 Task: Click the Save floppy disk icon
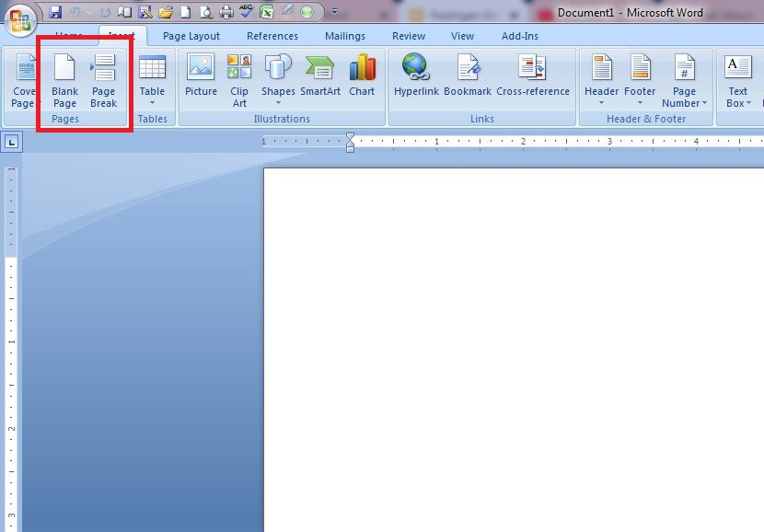point(55,12)
